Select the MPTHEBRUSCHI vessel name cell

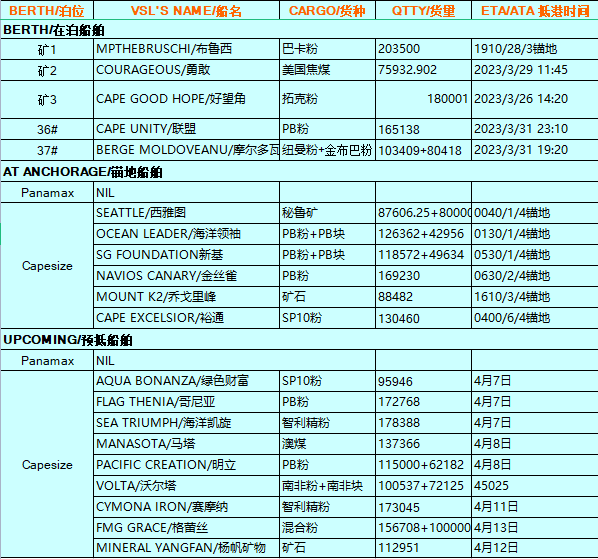(186, 49)
